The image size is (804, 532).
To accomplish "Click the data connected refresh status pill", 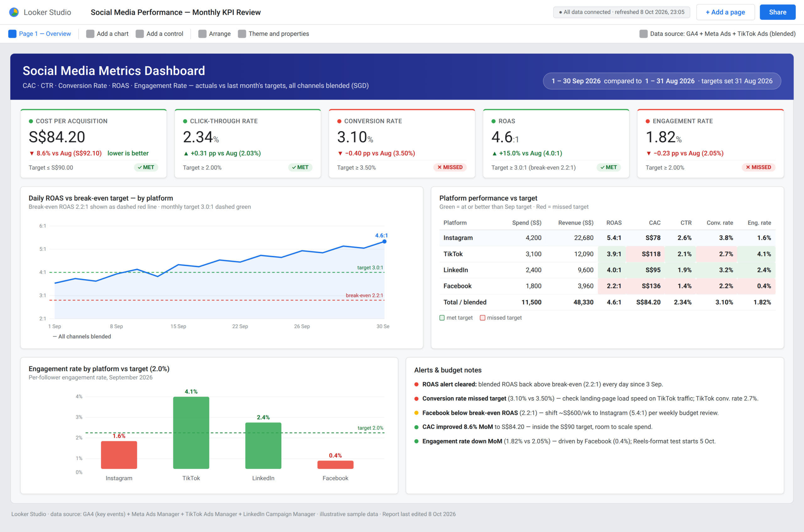I will point(622,12).
